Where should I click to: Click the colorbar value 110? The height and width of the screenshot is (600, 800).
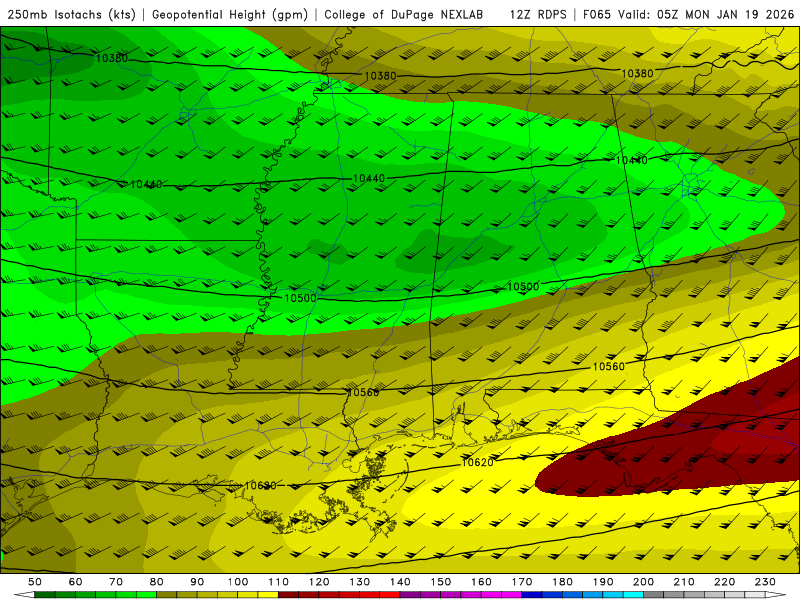click(279, 582)
